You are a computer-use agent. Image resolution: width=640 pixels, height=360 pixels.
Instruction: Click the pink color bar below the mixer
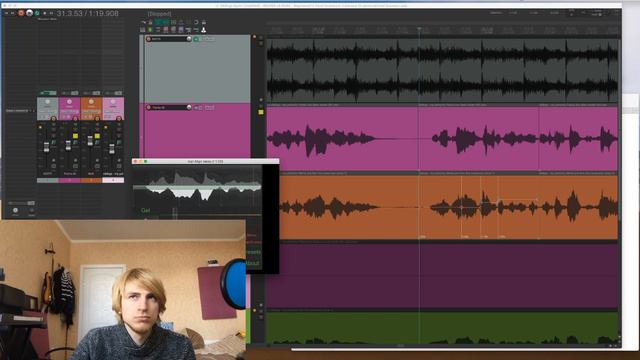[x=69, y=180]
